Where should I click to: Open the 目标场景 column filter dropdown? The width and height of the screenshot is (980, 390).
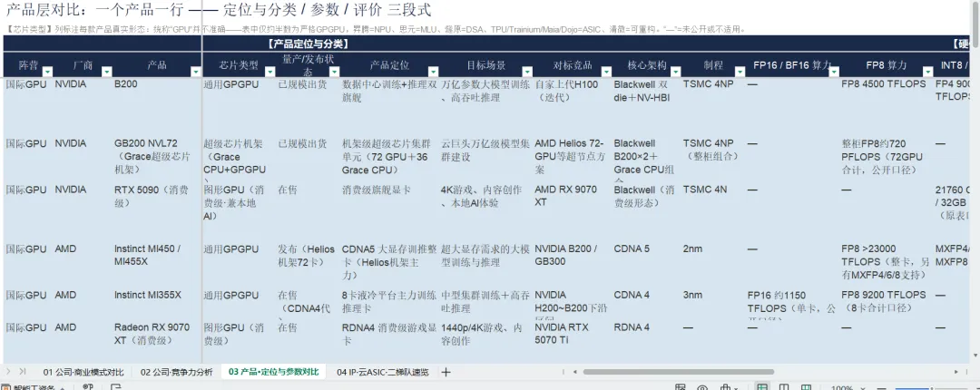(527, 72)
